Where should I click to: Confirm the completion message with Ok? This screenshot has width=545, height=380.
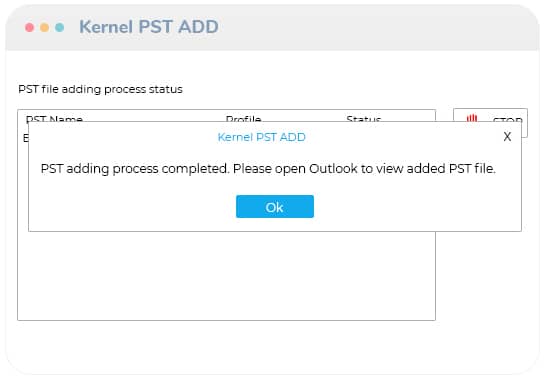[x=275, y=207]
